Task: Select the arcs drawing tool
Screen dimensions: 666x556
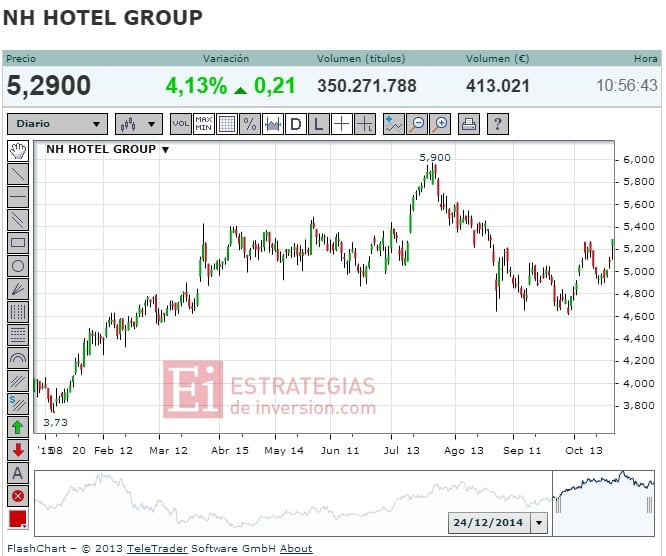Action: coord(18,358)
